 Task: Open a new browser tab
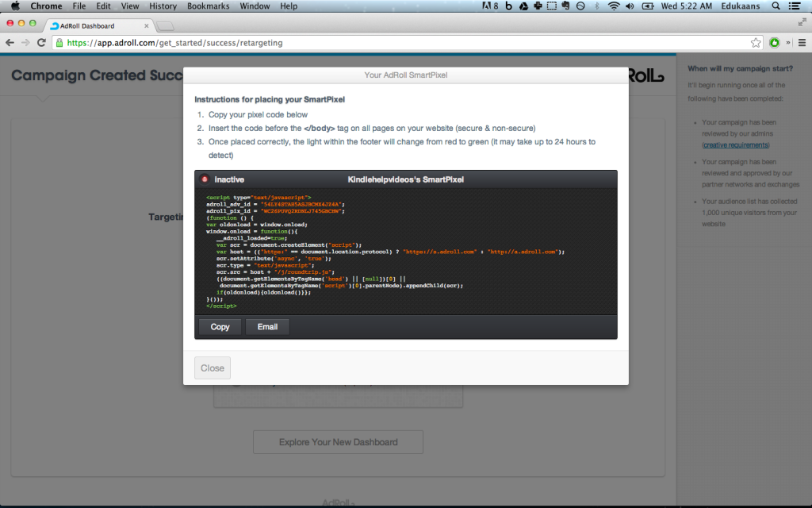pyautogui.click(x=165, y=26)
